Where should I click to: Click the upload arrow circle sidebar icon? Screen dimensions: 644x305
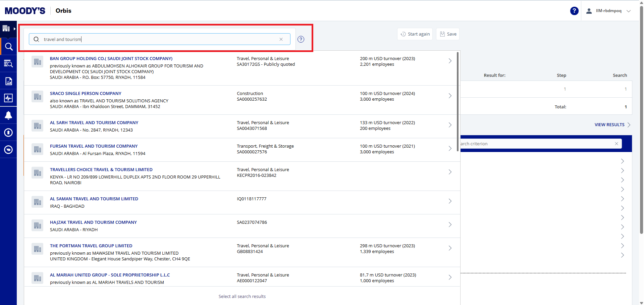pyautogui.click(x=8, y=133)
